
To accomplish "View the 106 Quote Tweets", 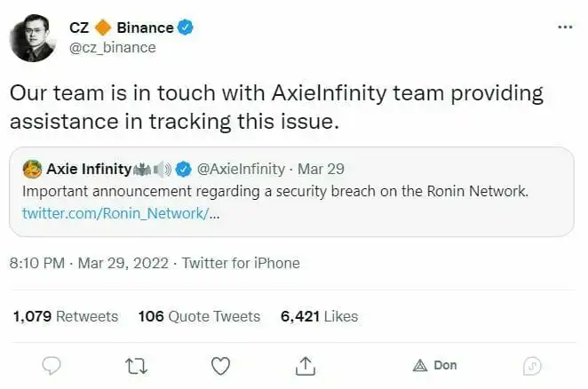I will (x=199, y=316).
